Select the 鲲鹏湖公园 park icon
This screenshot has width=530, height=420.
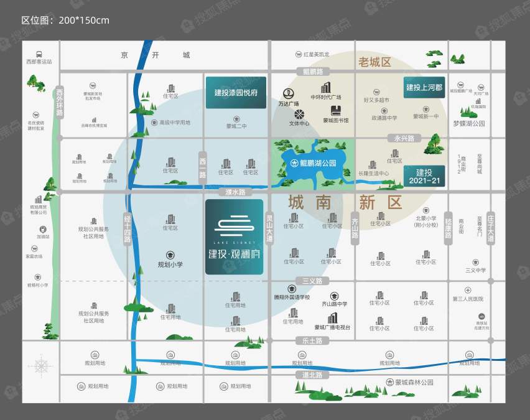pyautogui.click(x=294, y=163)
